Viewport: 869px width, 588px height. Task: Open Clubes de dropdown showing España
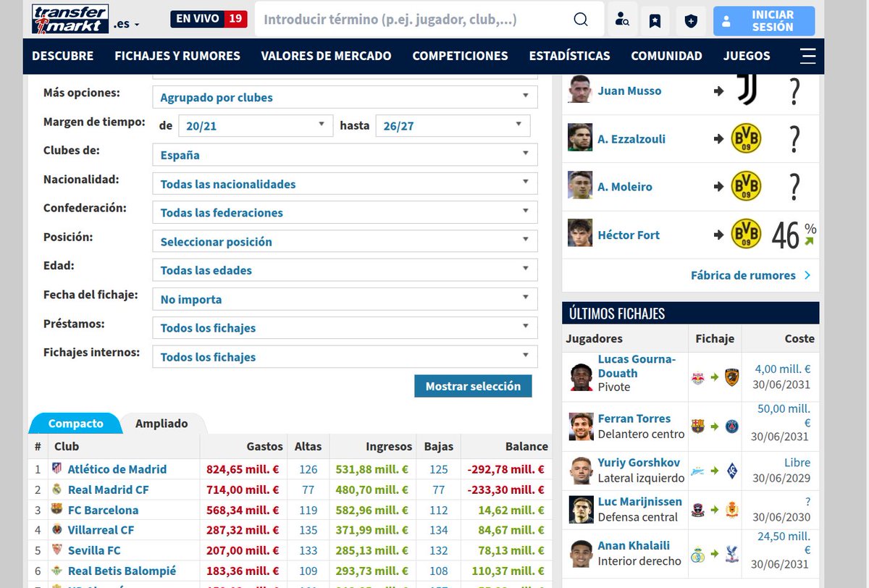pos(345,155)
